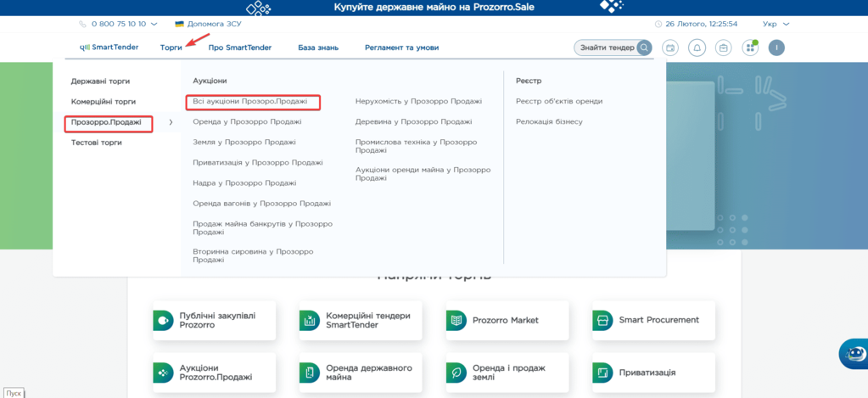Screen dimensions: 868x398
Task: Expand Прозорро.Продажі submenu chevron
Action: [171, 122]
